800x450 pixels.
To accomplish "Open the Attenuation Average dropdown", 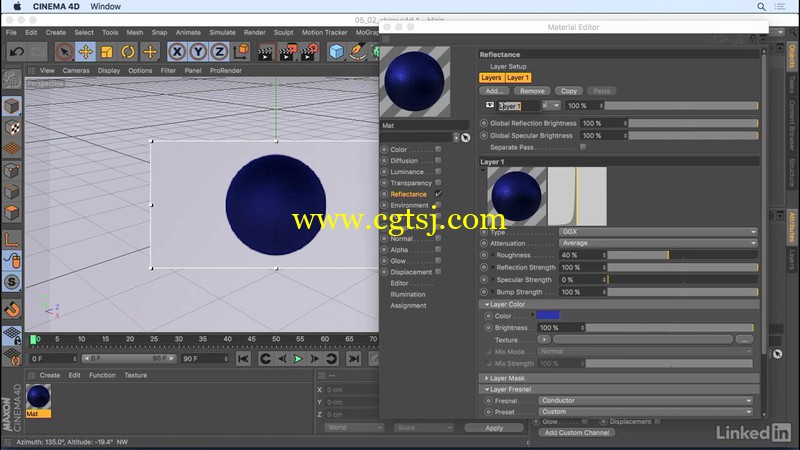I will (658, 243).
